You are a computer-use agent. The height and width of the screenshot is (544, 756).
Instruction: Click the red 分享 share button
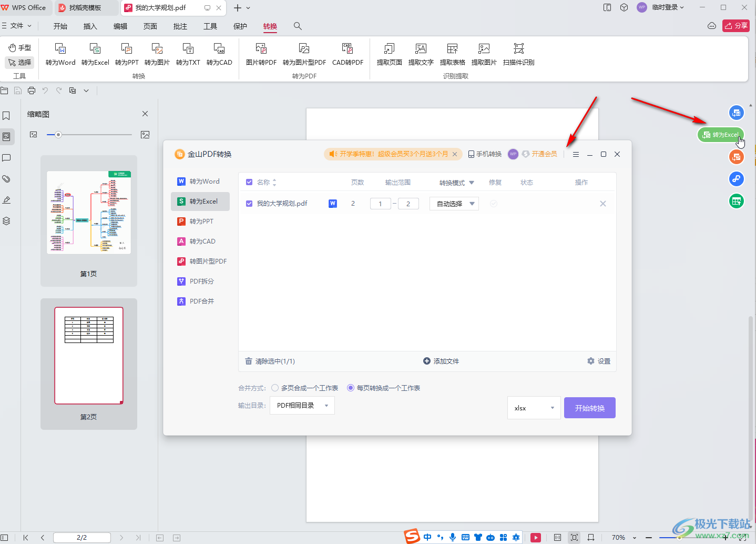pyautogui.click(x=736, y=25)
